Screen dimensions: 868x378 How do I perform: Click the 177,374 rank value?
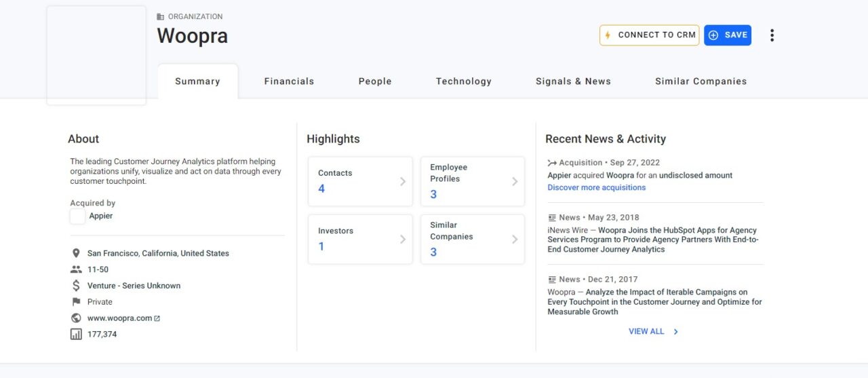click(102, 334)
